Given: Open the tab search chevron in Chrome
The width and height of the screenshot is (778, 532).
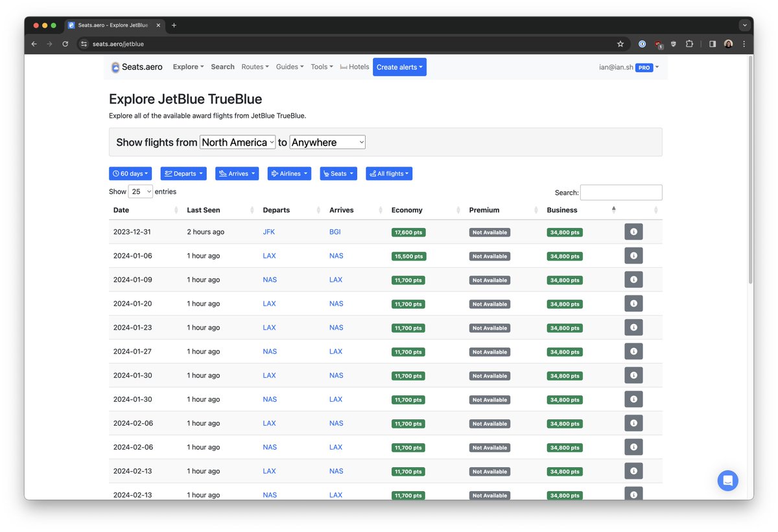Looking at the screenshot, I should click(744, 25).
